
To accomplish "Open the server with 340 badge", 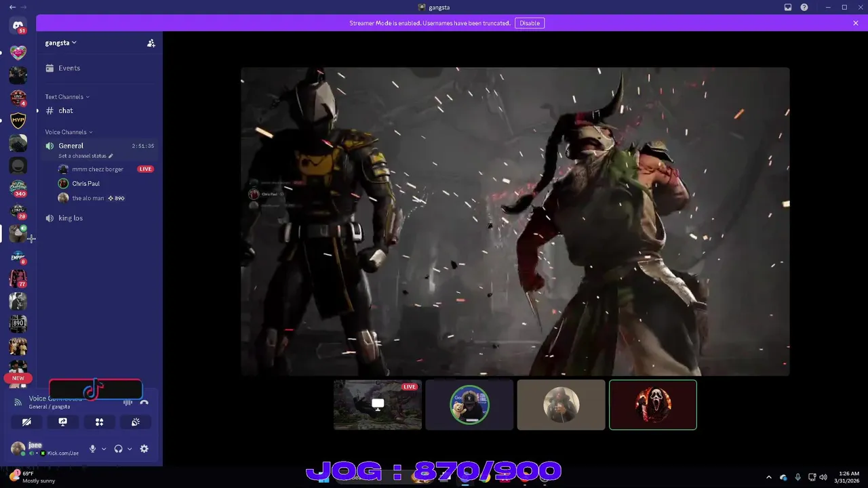I will click(18, 188).
